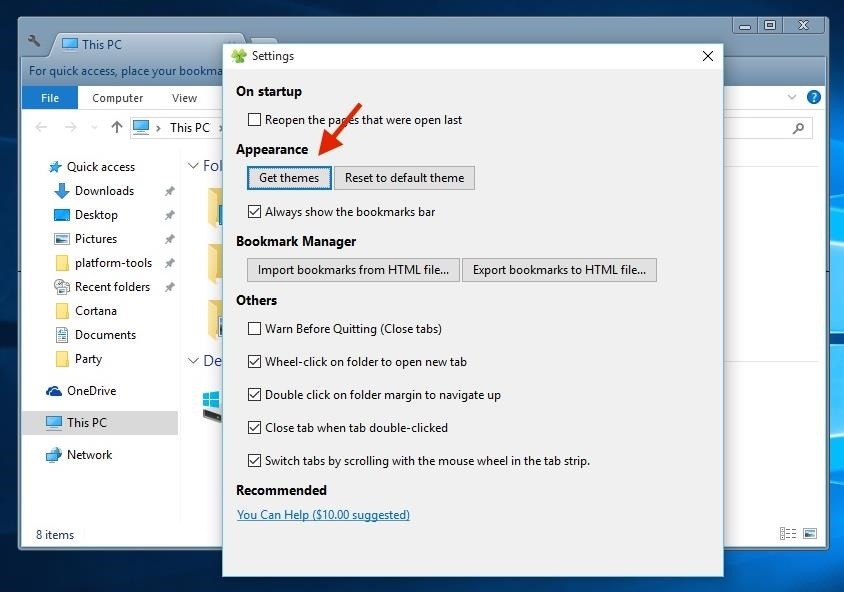Click the search magnifier icon in Explorer

(x=798, y=128)
